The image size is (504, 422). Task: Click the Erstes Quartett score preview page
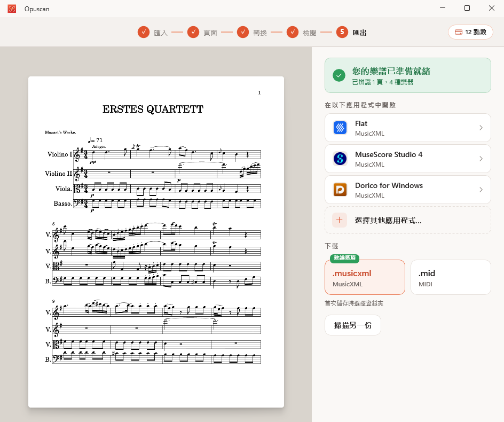(x=156, y=242)
